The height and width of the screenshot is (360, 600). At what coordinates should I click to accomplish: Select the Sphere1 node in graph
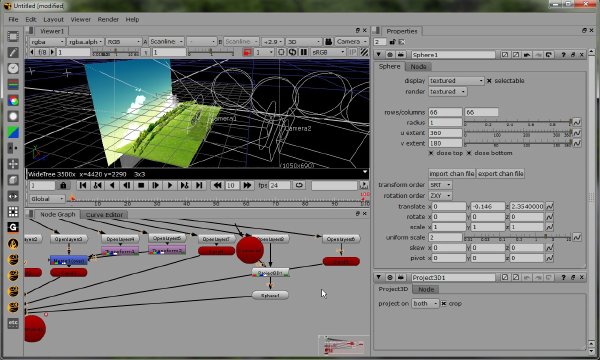point(270,295)
